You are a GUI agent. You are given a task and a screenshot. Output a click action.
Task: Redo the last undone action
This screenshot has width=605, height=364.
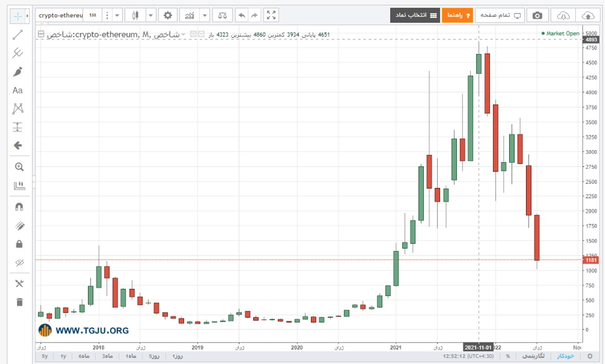coord(254,15)
